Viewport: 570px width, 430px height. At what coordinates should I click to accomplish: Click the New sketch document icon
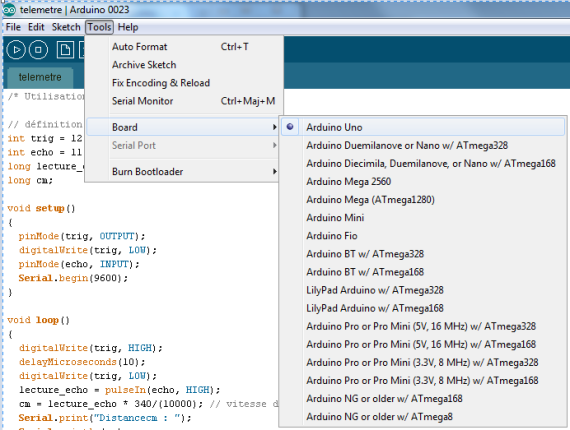point(65,50)
